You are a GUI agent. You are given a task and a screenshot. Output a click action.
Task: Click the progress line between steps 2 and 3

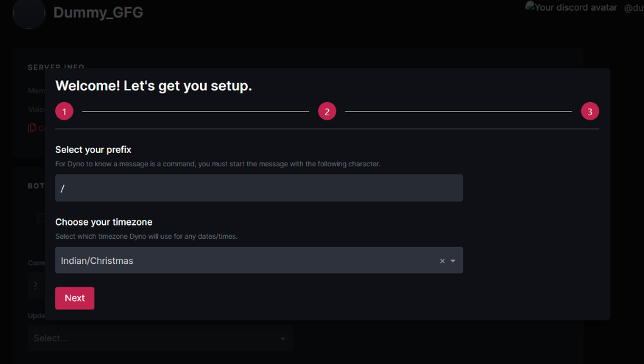458,111
